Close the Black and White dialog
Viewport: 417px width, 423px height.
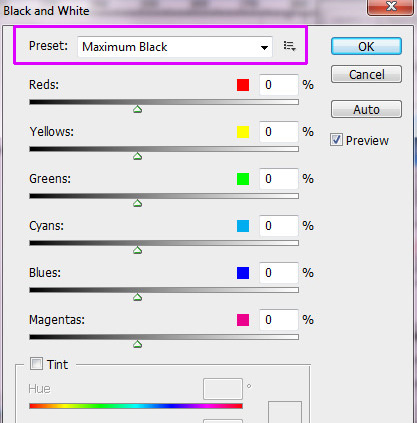[x=390, y=7]
